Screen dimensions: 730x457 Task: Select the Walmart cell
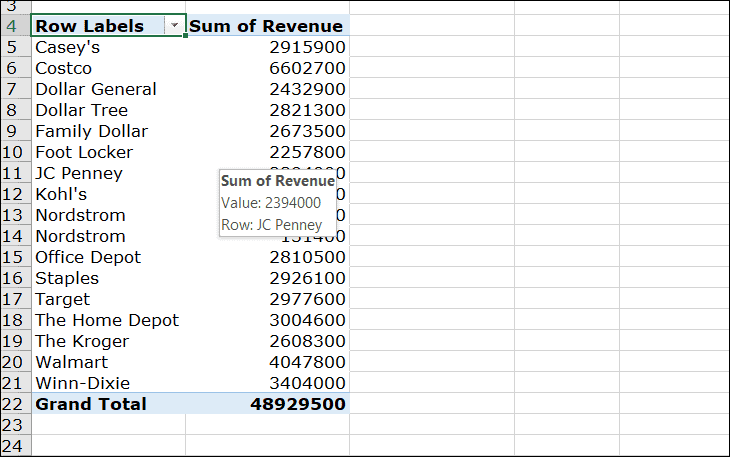(x=108, y=362)
